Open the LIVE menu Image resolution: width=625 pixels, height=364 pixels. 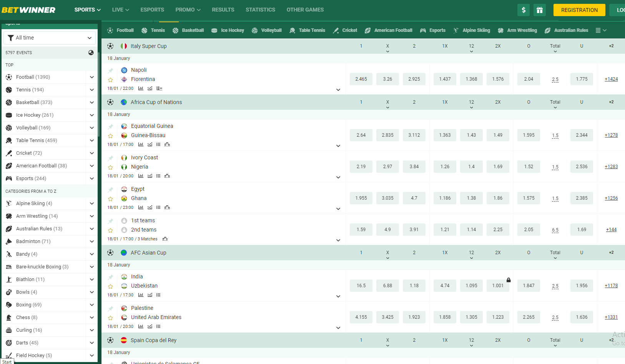tap(120, 10)
